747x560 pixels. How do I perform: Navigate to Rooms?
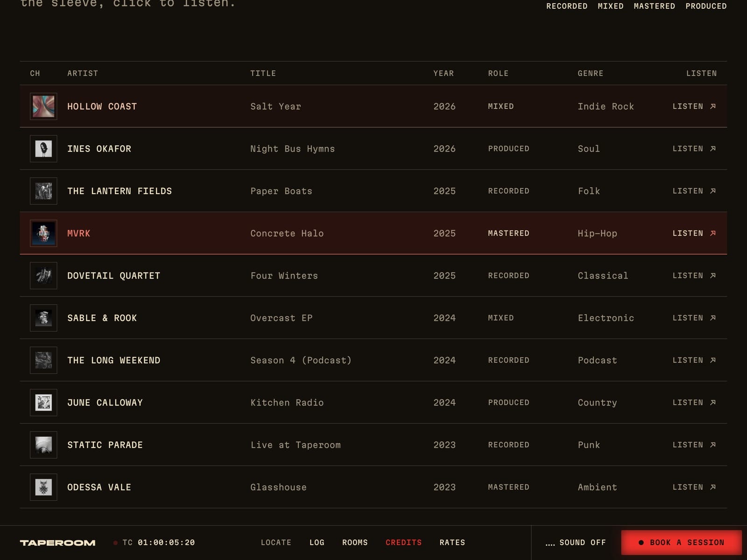point(355,542)
